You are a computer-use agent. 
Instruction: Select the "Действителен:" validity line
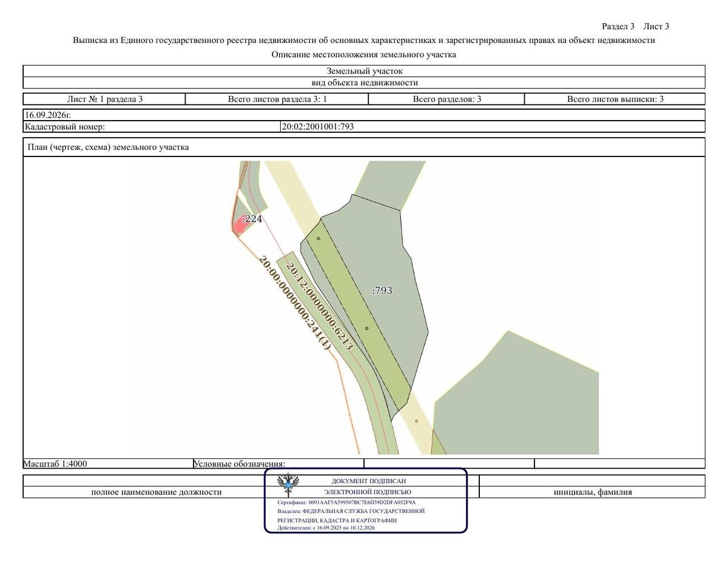pyautogui.click(x=326, y=528)
